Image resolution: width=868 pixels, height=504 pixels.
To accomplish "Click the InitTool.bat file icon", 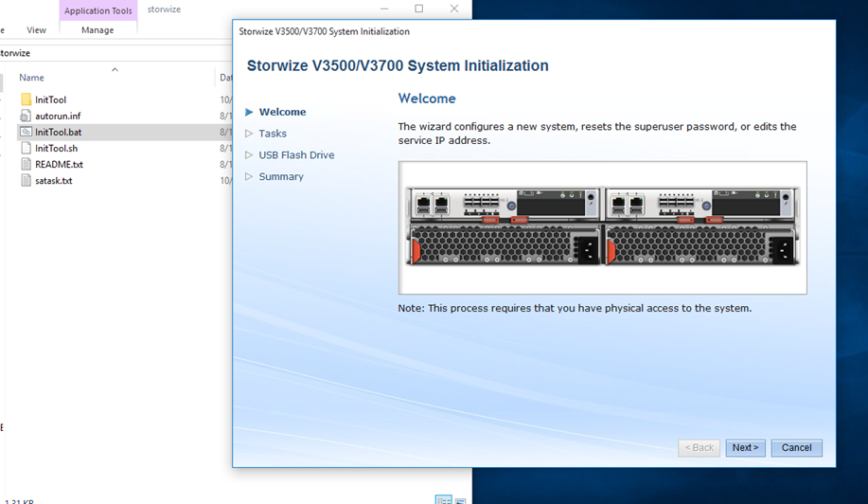I will [27, 132].
